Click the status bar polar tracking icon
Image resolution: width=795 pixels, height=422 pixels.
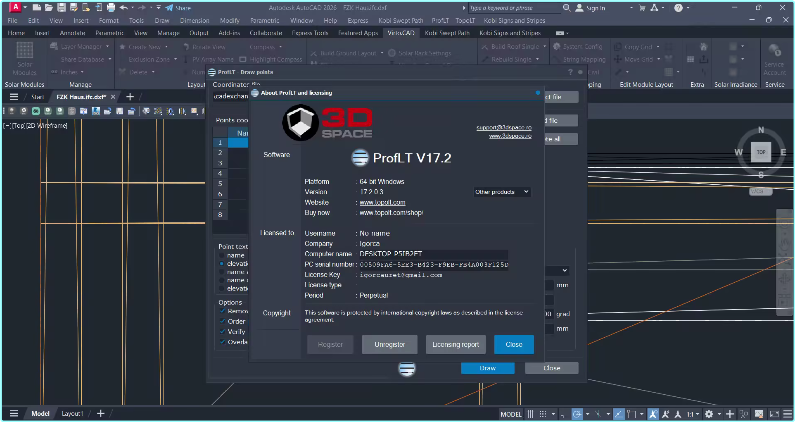577,414
